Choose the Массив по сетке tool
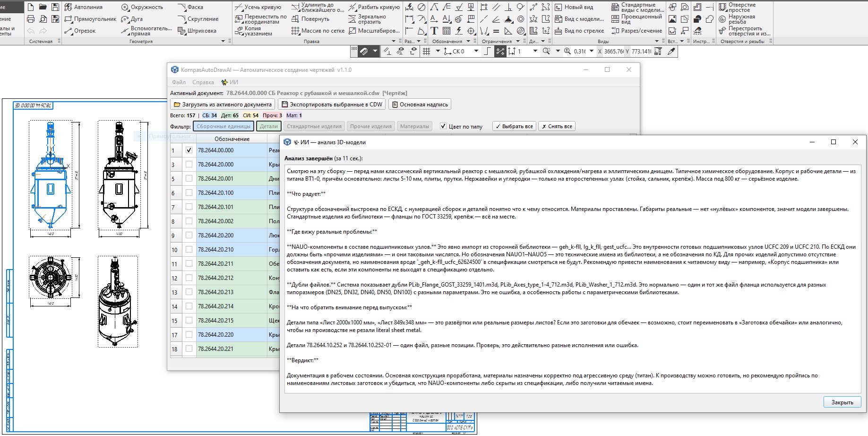 click(318, 31)
